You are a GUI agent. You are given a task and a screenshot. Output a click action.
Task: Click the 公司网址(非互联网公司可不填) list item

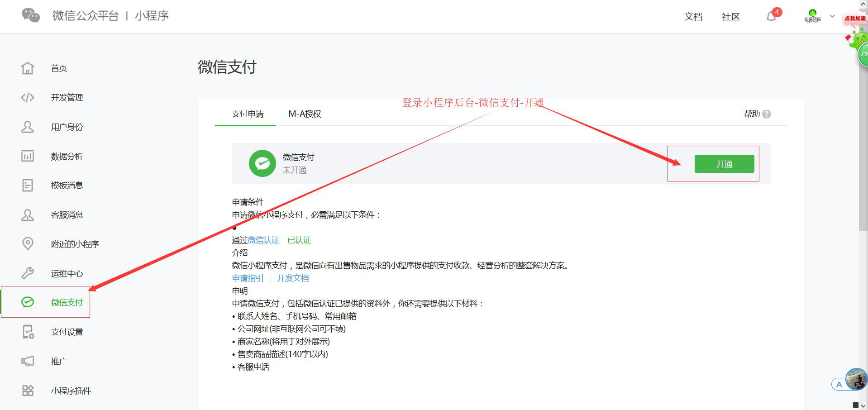pyautogui.click(x=291, y=329)
